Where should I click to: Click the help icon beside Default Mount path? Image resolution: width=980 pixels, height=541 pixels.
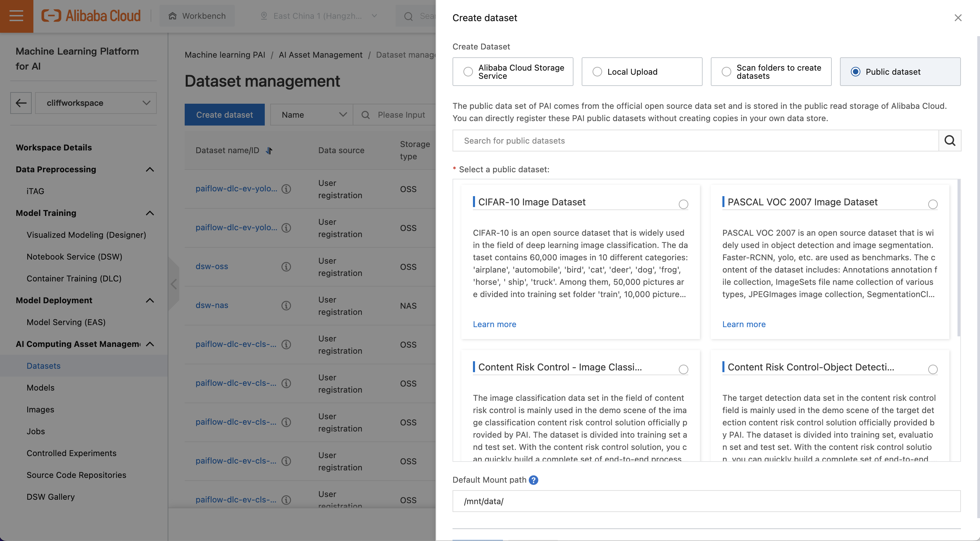533,480
